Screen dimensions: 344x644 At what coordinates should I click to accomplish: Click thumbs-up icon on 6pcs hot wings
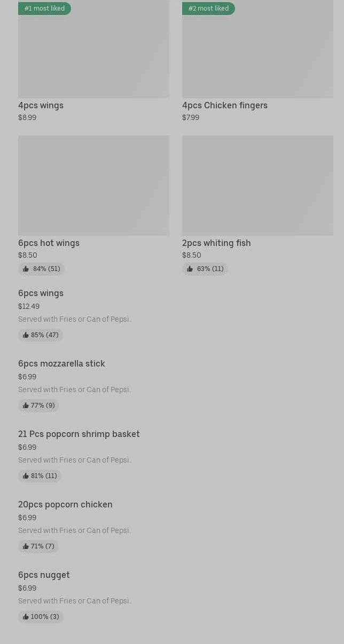pyautogui.click(x=26, y=269)
